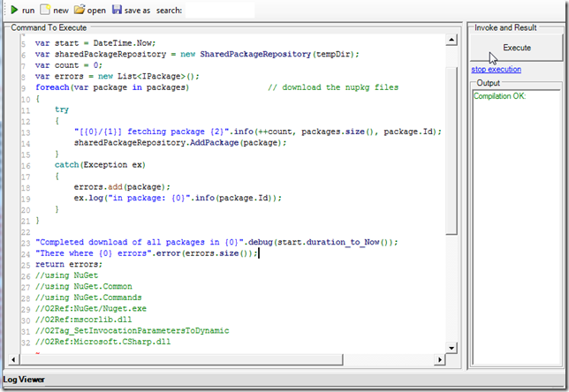Image resolution: width=569 pixels, height=392 pixels.
Task: Click the 'errors.add(package);' line
Action: 121,187
